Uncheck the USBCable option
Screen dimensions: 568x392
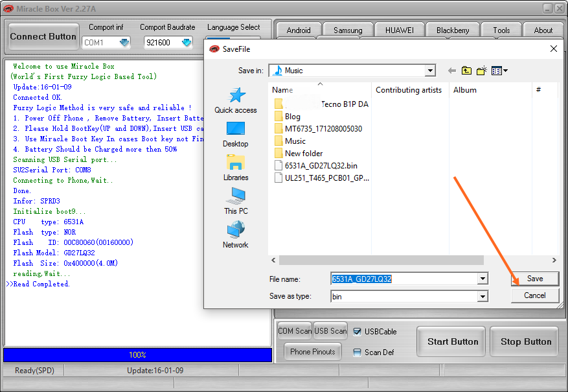pyautogui.click(x=358, y=331)
